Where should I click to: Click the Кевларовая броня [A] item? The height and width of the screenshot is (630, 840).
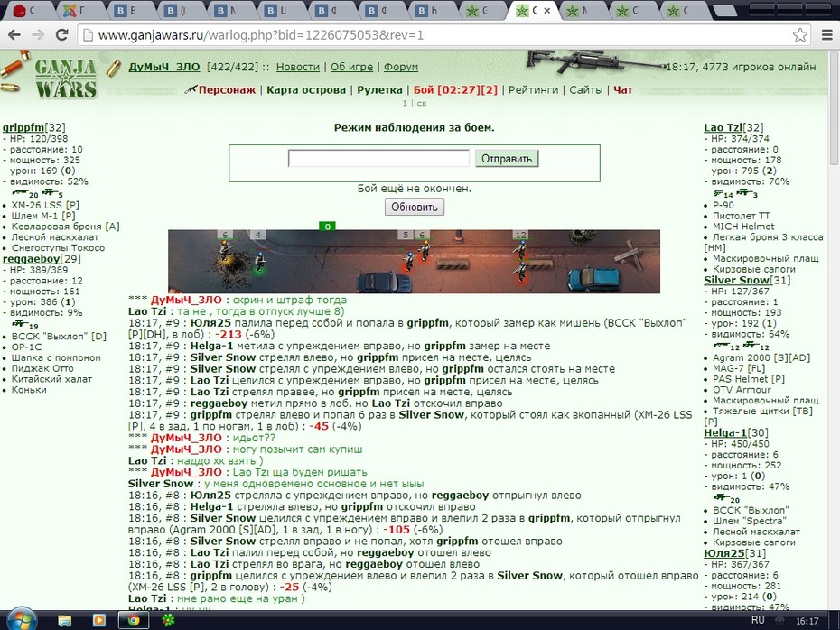pos(65,227)
